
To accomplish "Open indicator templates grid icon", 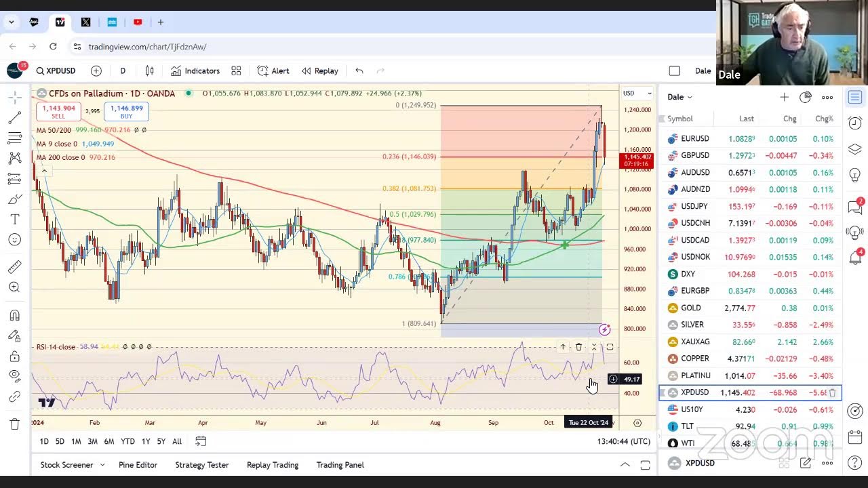I will [x=236, y=70].
